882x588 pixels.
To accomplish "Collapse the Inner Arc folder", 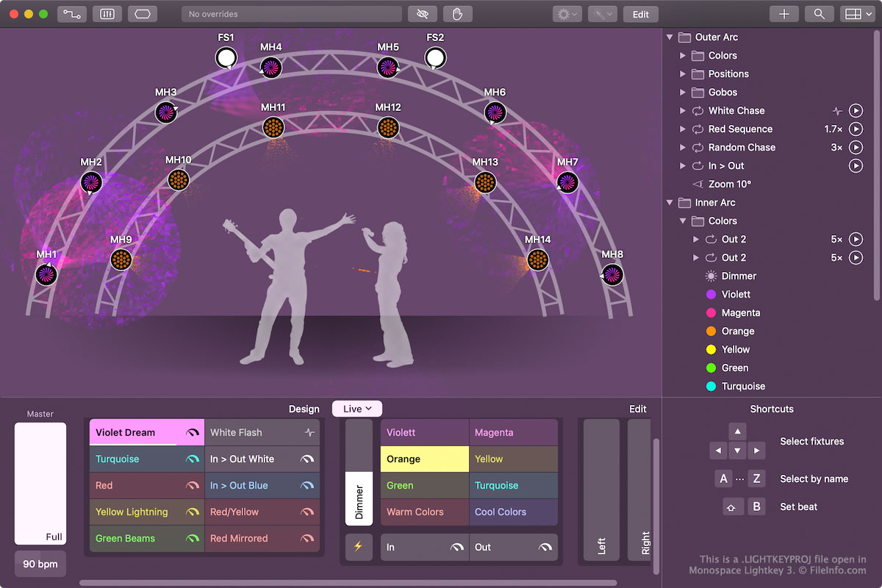I will click(670, 202).
